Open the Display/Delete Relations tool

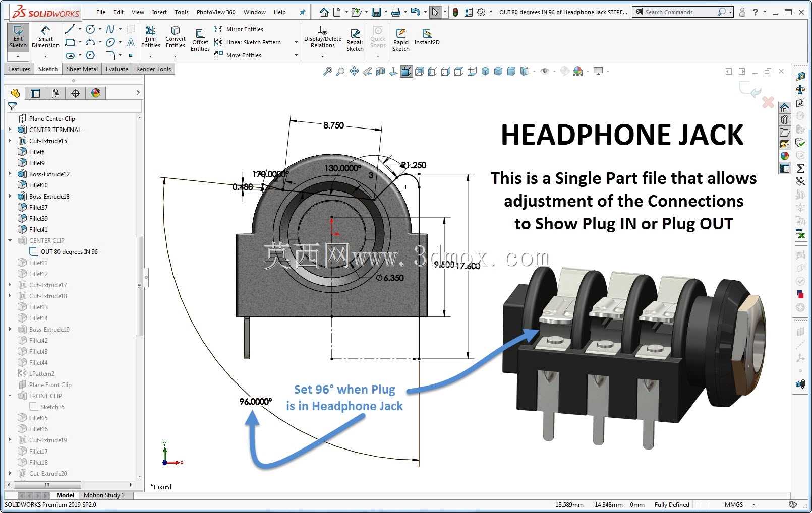[x=323, y=37]
